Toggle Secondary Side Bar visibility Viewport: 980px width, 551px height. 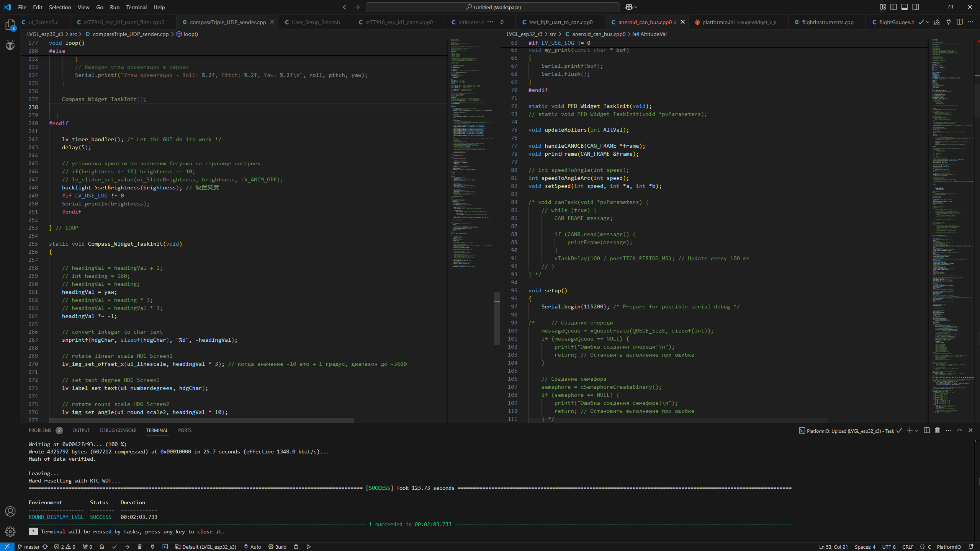pyautogui.click(x=916, y=7)
